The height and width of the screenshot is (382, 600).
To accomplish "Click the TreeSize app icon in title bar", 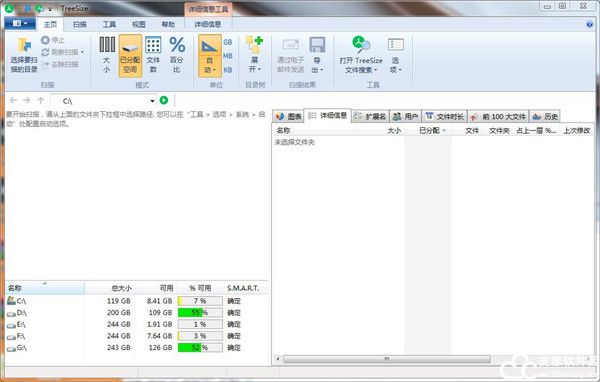I will [x=9, y=8].
